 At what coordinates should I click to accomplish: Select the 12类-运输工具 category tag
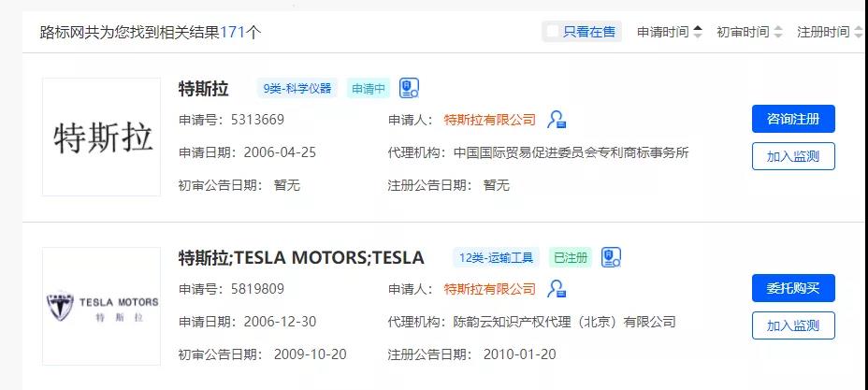pyautogui.click(x=496, y=258)
